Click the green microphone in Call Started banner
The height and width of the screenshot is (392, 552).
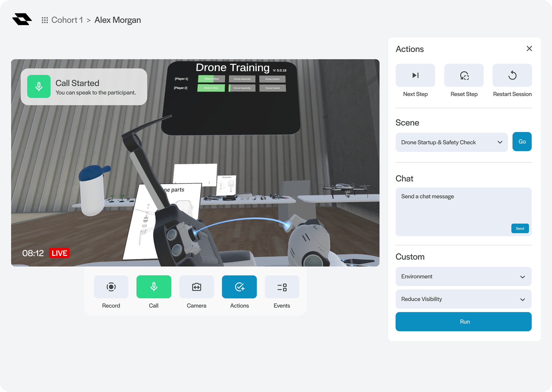39,86
